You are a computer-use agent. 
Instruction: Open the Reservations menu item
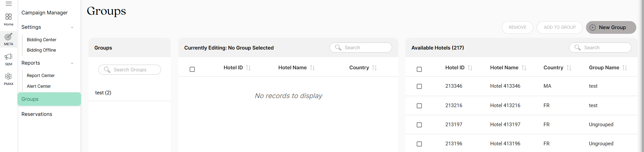pyautogui.click(x=37, y=114)
